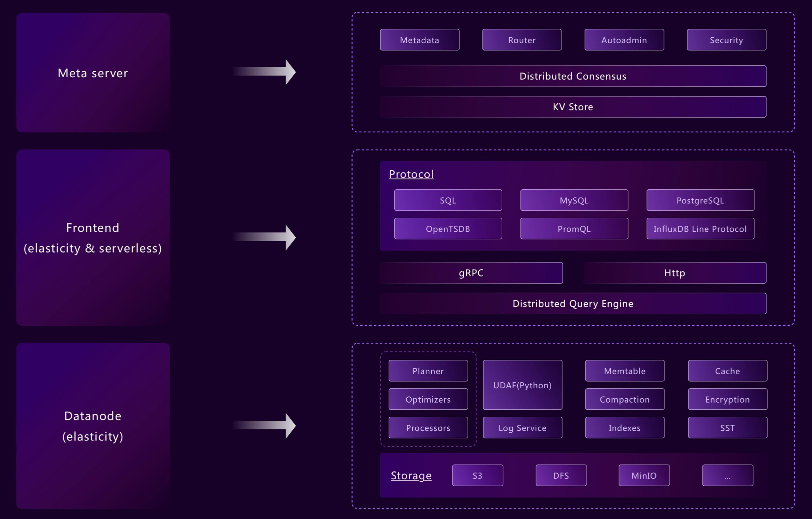Image resolution: width=812 pixels, height=519 pixels.
Task: Open the underlined Storage heading
Action: tap(411, 475)
